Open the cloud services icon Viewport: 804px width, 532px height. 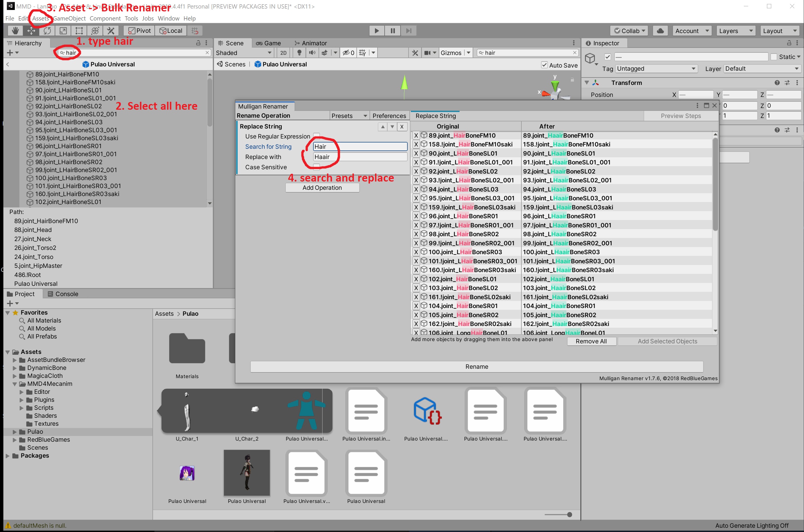pyautogui.click(x=660, y=31)
